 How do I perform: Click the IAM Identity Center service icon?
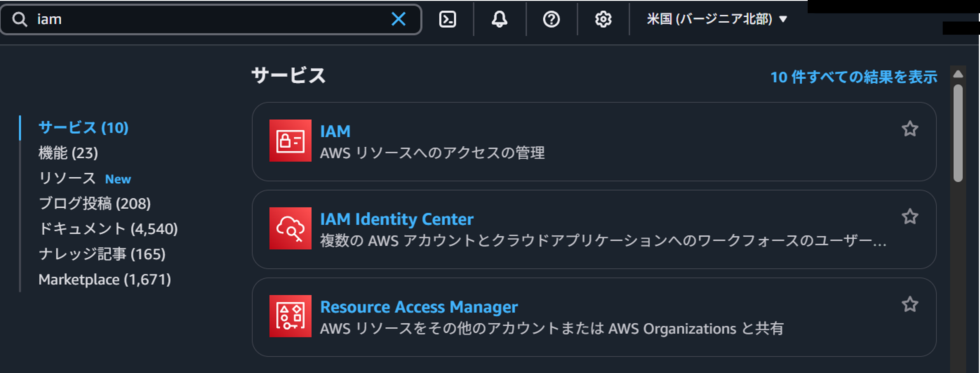[x=291, y=229]
